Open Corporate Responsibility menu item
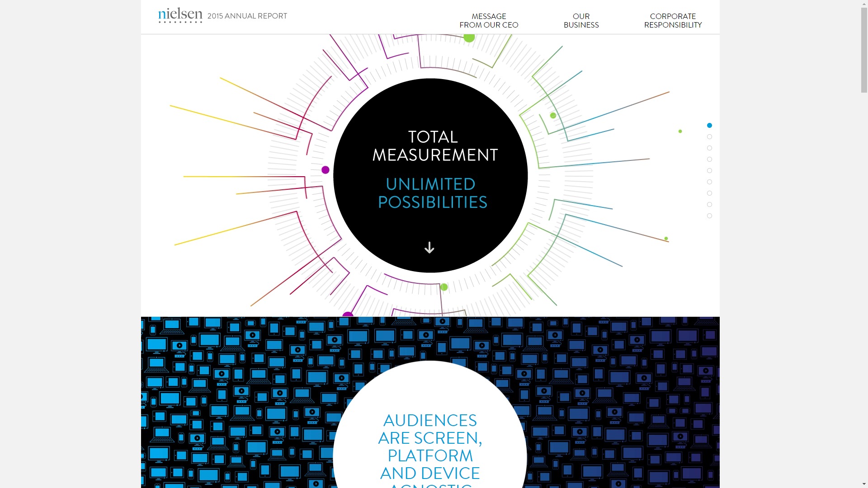This screenshot has width=868, height=488. [x=673, y=20]
